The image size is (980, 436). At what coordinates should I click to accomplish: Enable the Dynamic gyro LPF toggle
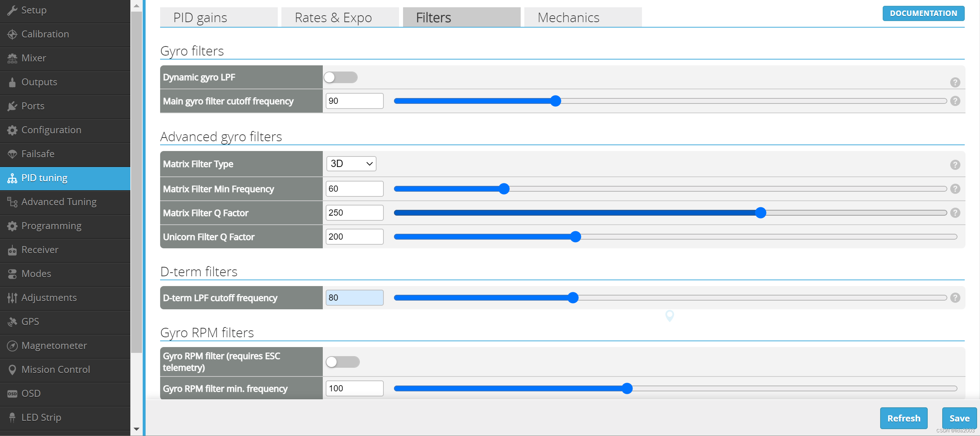[340, 78]
